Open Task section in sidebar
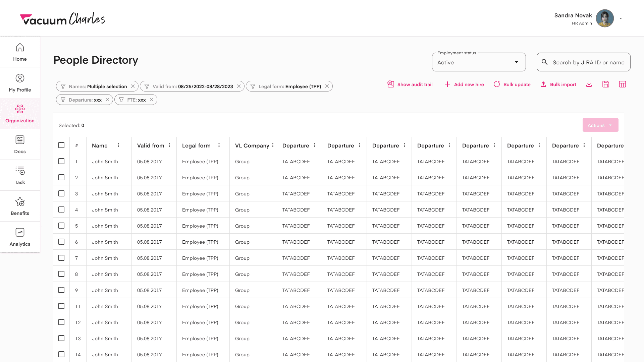The width and height of the screenshot is (644, 362). pyautogui.click(x=20, y=175)
